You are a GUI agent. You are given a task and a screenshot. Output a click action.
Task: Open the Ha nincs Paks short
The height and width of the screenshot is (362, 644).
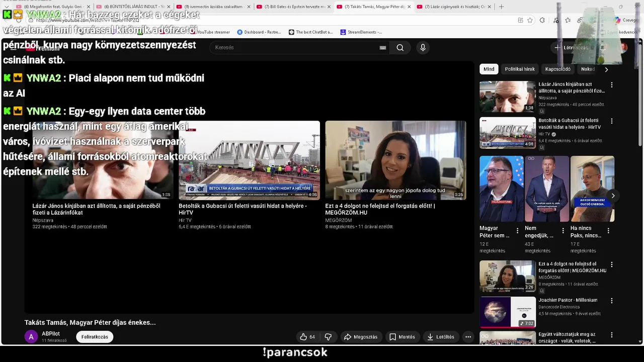(x=592, y=189)
